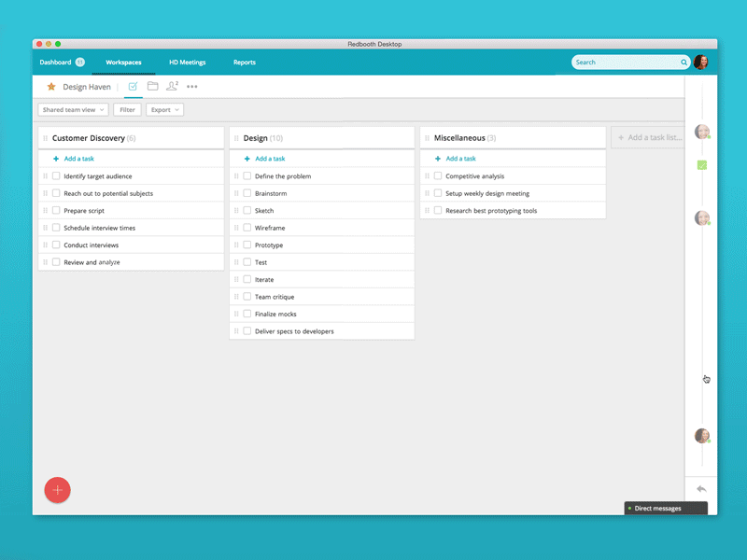This screenshot has height=560, width=747.
Task: Click the back arrow at sidebar bottom
Action: click(x=702, y=488)
